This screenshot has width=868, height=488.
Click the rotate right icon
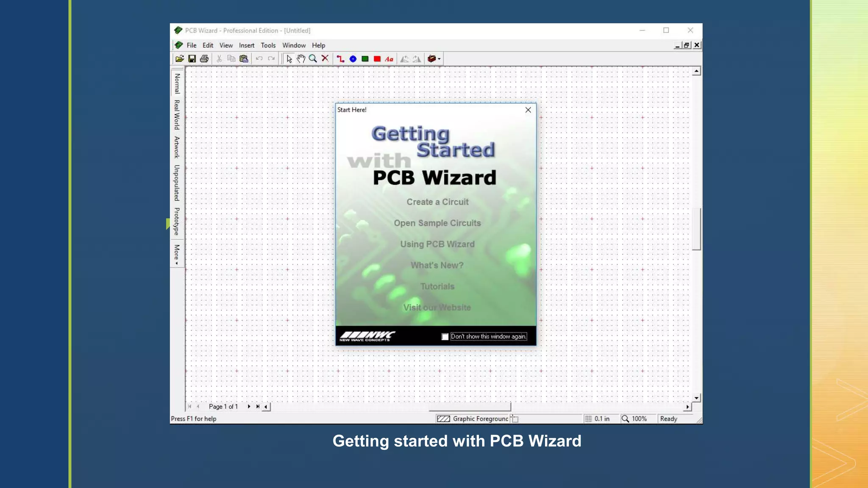pyautogui.click(x=417, y=59)
